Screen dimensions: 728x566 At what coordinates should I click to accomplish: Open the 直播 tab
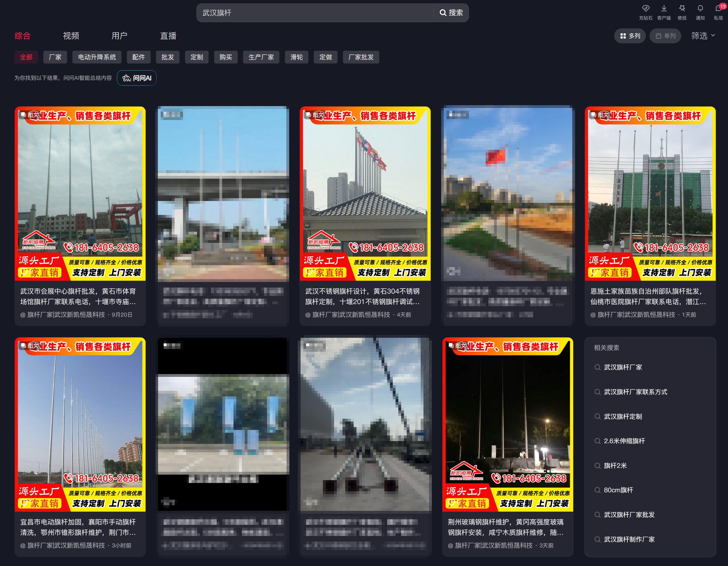tap(168, 36)
